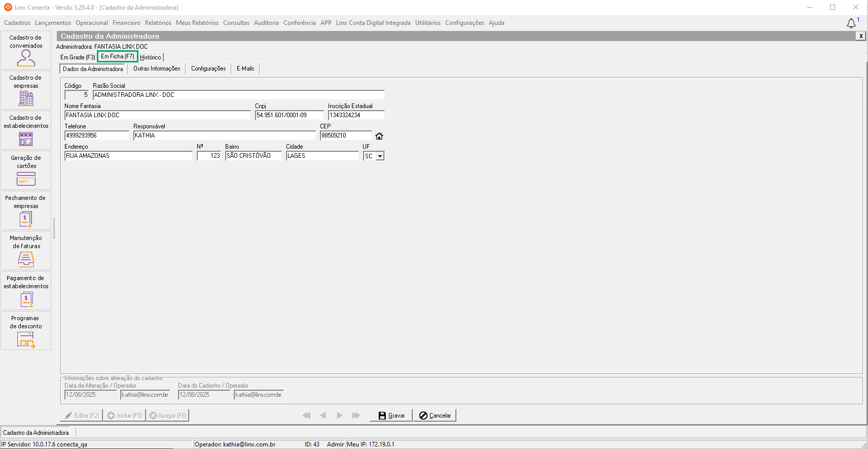868x449 pixels.
Task: Click the Cancelar button
Action: pyautogui.click(x=435, y=416)
